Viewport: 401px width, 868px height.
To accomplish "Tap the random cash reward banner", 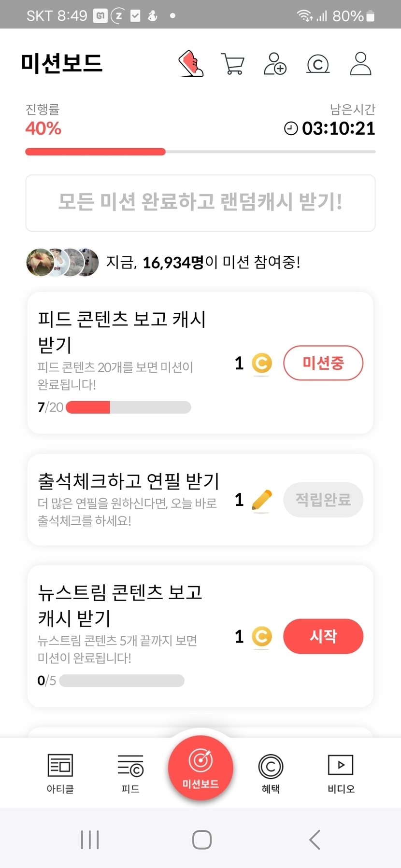I will (x=200, y=203).
